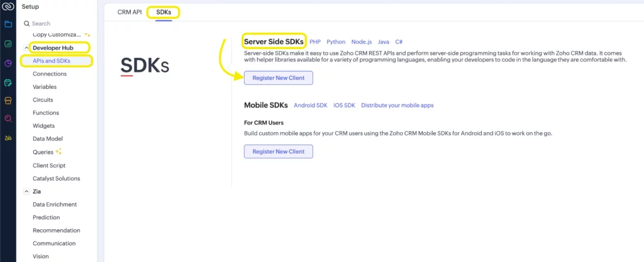This screenshot has height=262, width=644.
Task: Click sparkle icon beside Queries
Action: point(58,151)
